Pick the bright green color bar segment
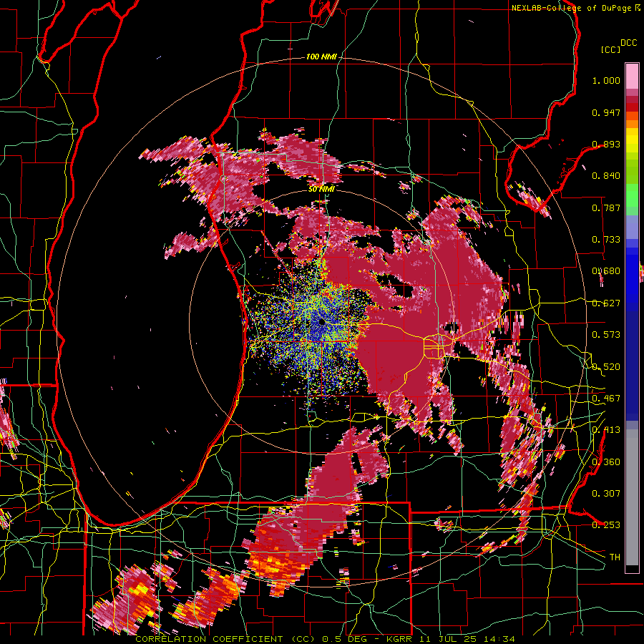644x644 pixels. (632, 195)
